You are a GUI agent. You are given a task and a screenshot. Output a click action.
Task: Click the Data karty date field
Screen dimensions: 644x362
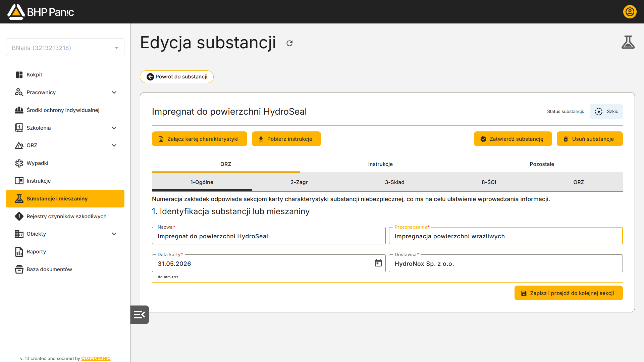tap(269, 263)
